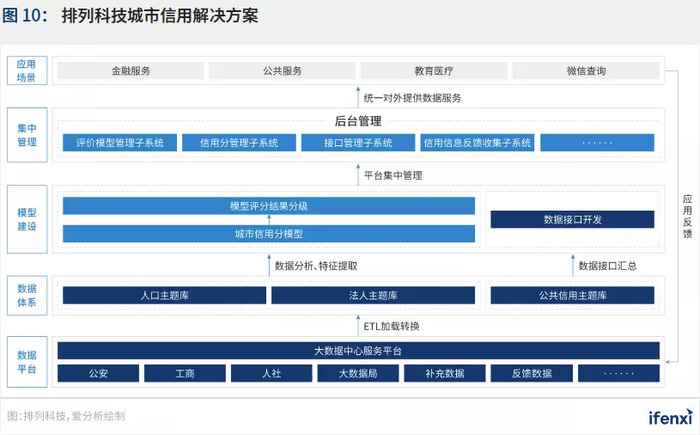This screenshot has width=700, height=435.
Task: Click the ifenxi logo
Action: (x=670, y=417)
